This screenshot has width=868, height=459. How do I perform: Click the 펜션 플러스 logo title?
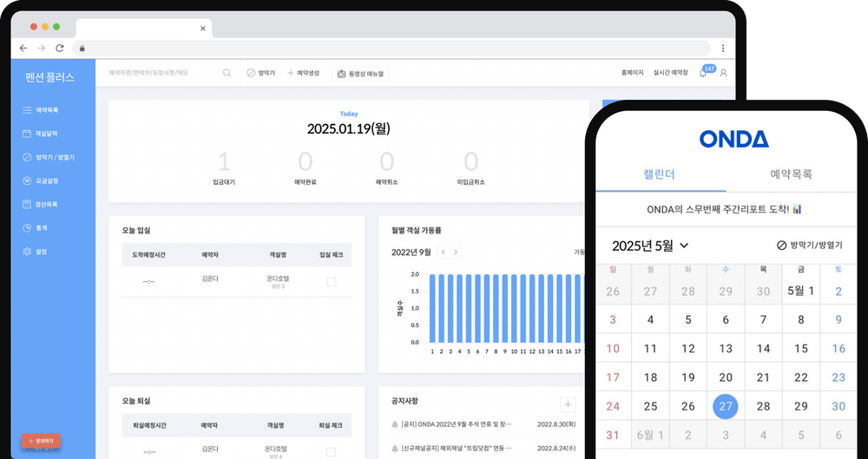(x=49, y=77)
